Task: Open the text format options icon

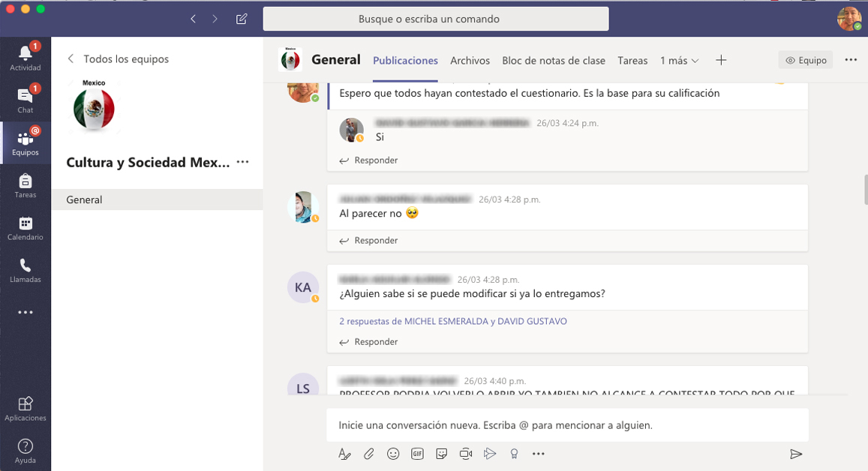Action: click(x=344, y=454)
